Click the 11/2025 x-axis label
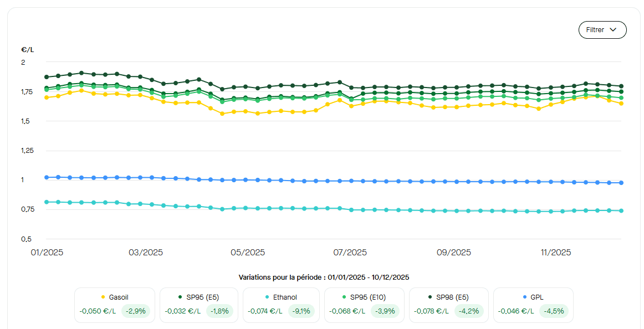 coord(556,253)
